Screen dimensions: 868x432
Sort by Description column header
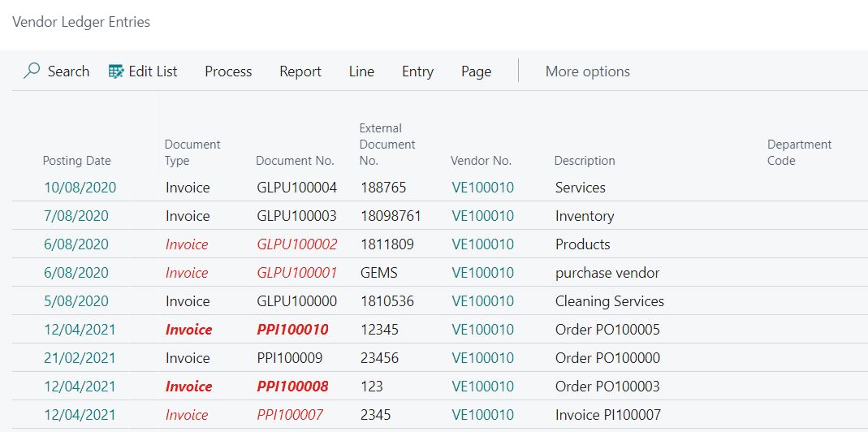point(585,161)
